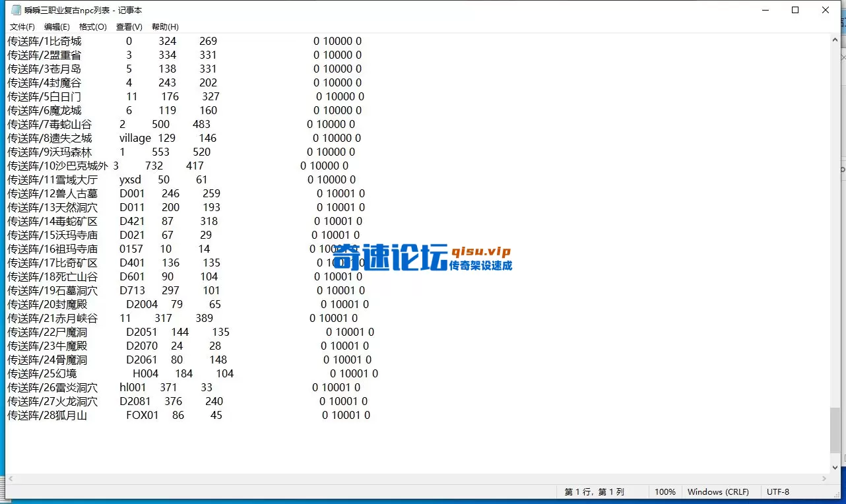Click the zoom level 100% indicator
The image size is (846, 504).
click(x=665, y=491)
